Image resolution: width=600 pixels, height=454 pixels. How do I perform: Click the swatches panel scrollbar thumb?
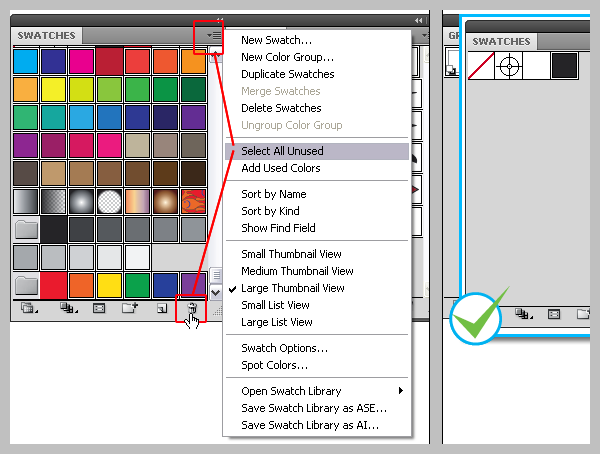(x=216, y=275)
